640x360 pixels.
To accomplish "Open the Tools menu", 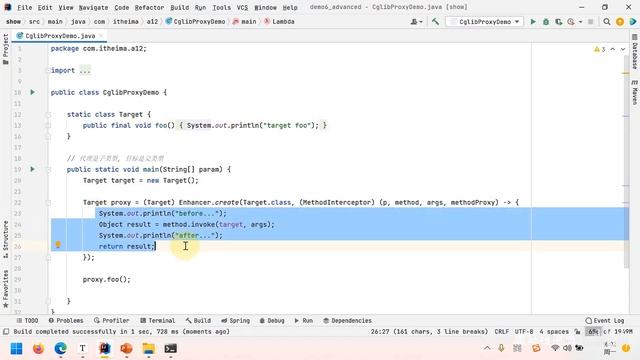I will pos(221,7).
